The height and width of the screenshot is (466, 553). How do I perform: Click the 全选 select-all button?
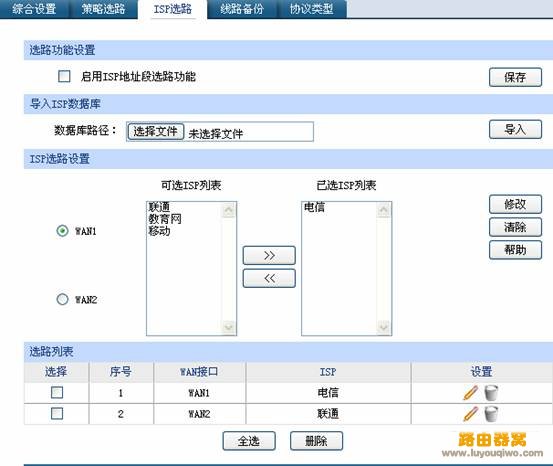pos(249,441)
